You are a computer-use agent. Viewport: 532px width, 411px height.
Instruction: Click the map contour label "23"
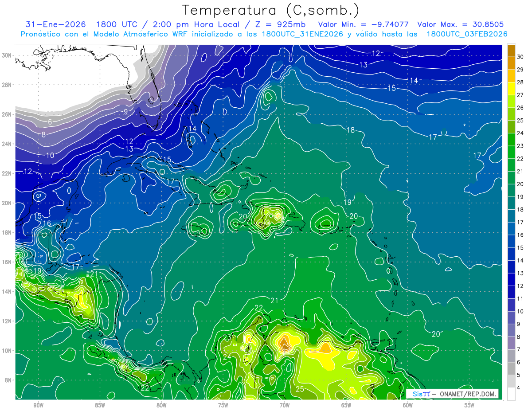pos(227,338)
